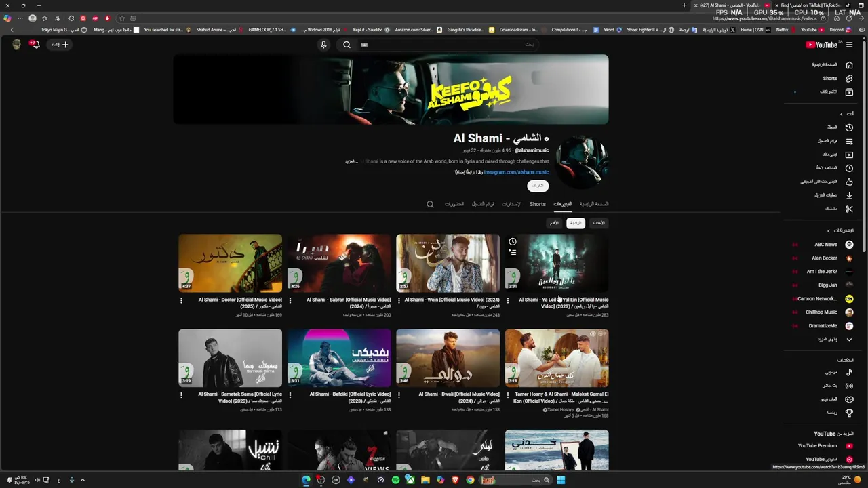
Task: Open Spotify from the taskbar
Action: click(395, 480)
